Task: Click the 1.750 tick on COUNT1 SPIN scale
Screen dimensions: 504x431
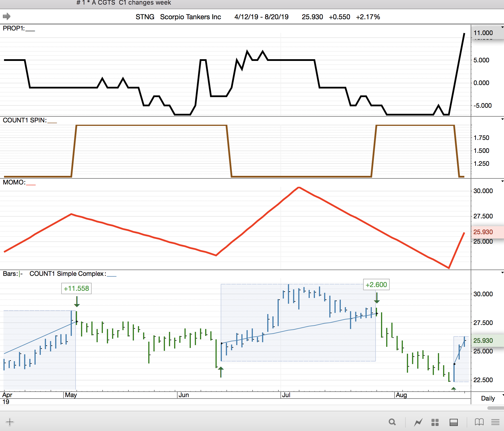Action: click(481, 138)
